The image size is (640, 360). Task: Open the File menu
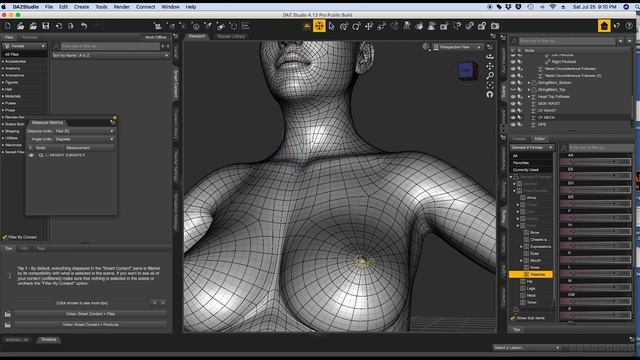pos(49,7)
